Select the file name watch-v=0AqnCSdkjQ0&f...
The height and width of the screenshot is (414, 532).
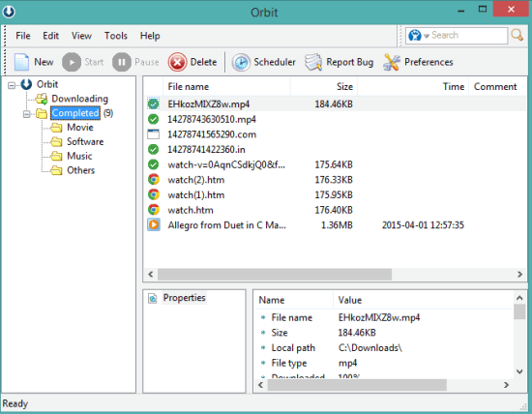coord(226,164)
